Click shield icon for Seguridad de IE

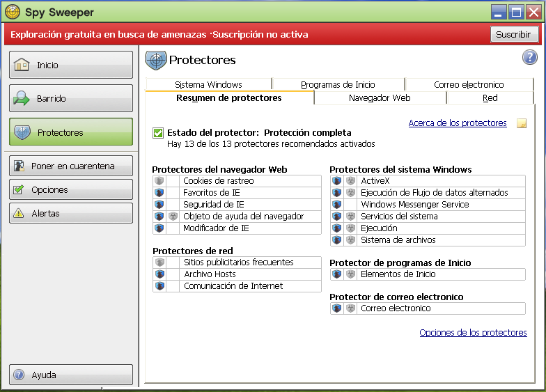(159, 205)
